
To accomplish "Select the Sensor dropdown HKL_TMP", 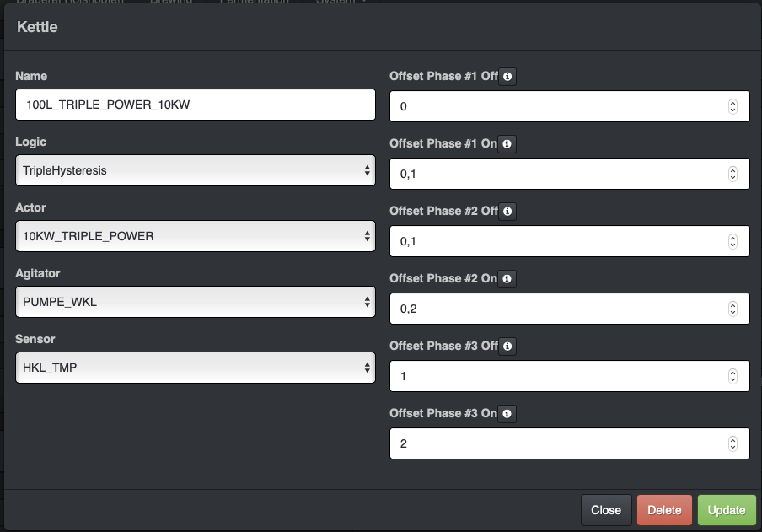I will (x=196, y=368).
